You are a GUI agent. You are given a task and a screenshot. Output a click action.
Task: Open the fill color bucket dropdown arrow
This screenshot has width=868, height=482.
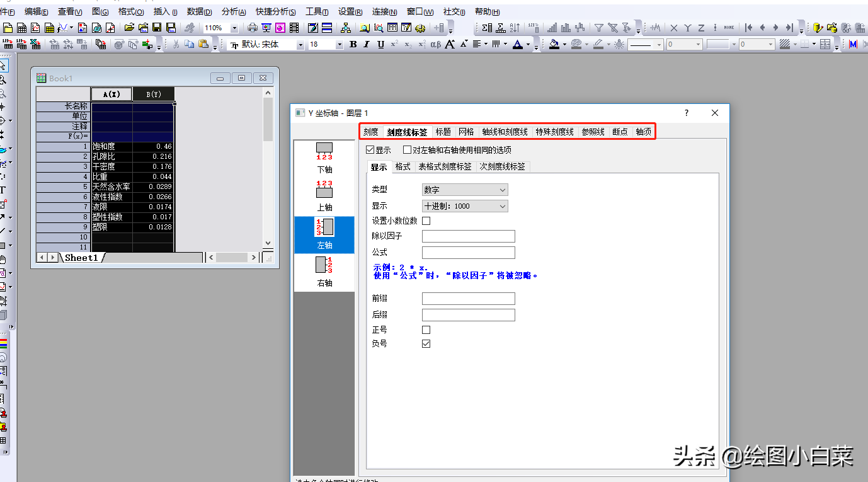tap(564, 45)
